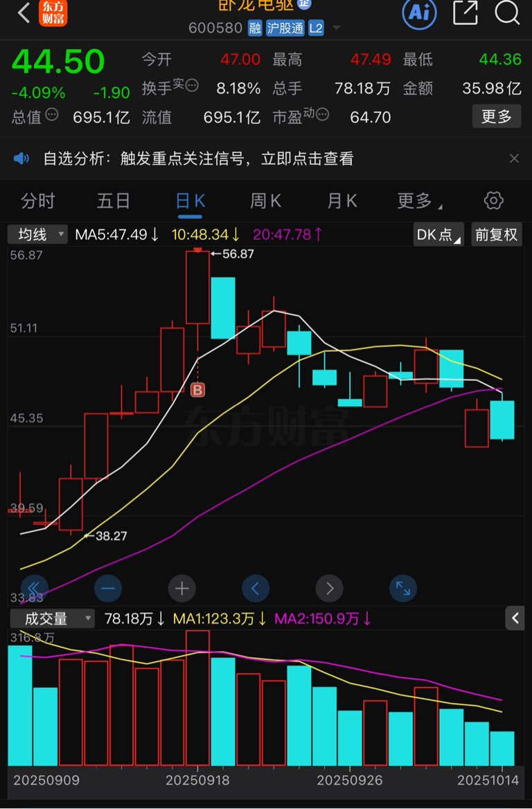Image resolution: width=532 pixels, height=809 pixels.
Task: Jump to earliest with double-left arrow
Action: coord(35,588)
